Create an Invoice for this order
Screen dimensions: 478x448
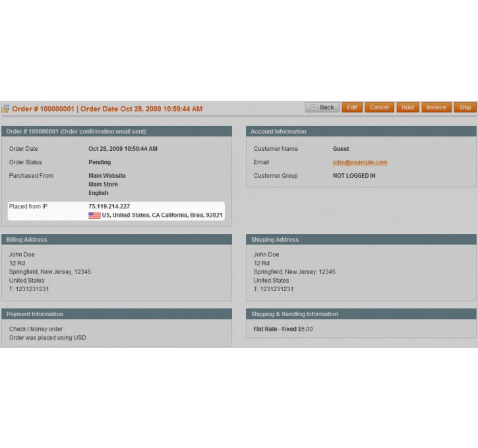point(436,107)
